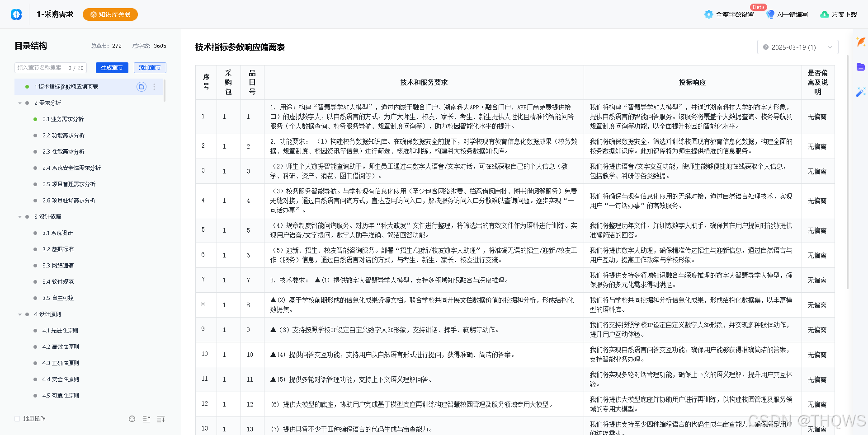Select 4.1 先进性原则 in the tree

(x=60, y=331)
